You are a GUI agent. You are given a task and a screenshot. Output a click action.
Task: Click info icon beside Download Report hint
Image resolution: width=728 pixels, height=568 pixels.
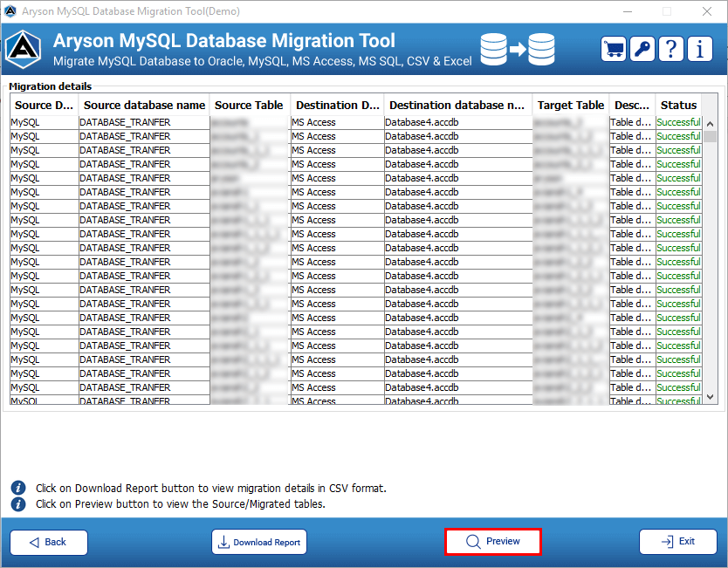pyautogui.click(x=18, y=488)
